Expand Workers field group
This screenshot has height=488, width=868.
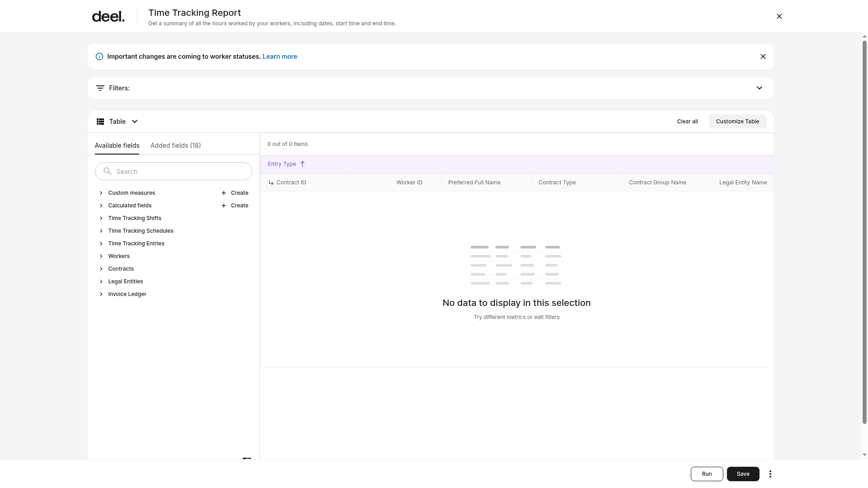tap(101, 256)
